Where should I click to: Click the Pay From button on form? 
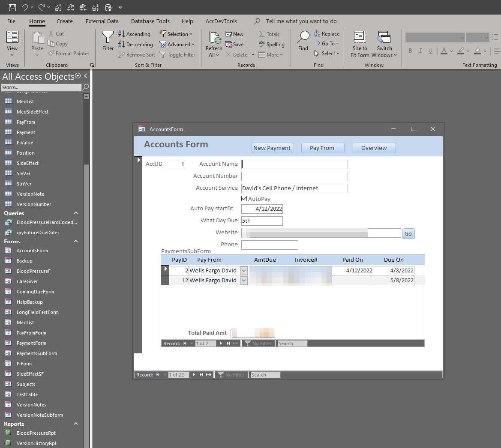click(x=322, y=148)
